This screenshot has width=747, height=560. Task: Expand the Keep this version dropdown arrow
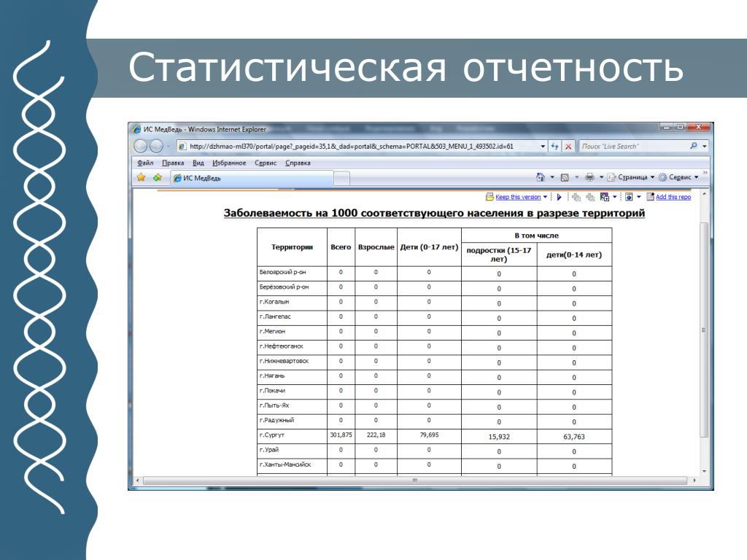[x=545, y=197]
